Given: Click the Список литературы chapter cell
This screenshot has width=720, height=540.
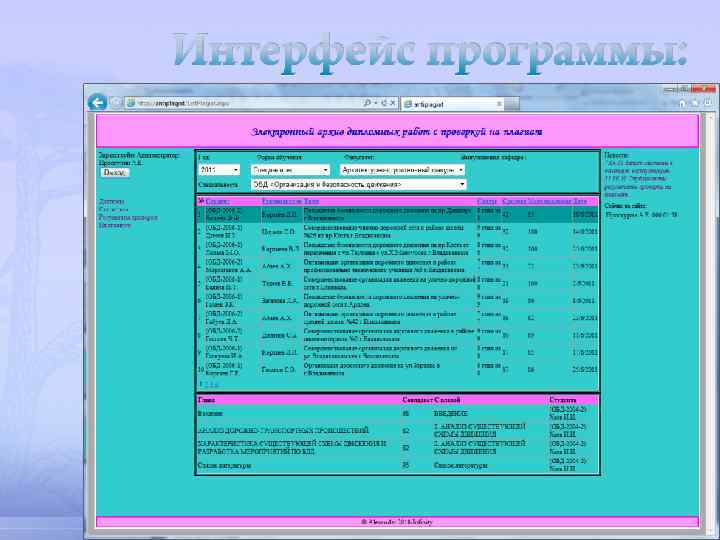Looking at the screenshot, I should coord(224,466).
